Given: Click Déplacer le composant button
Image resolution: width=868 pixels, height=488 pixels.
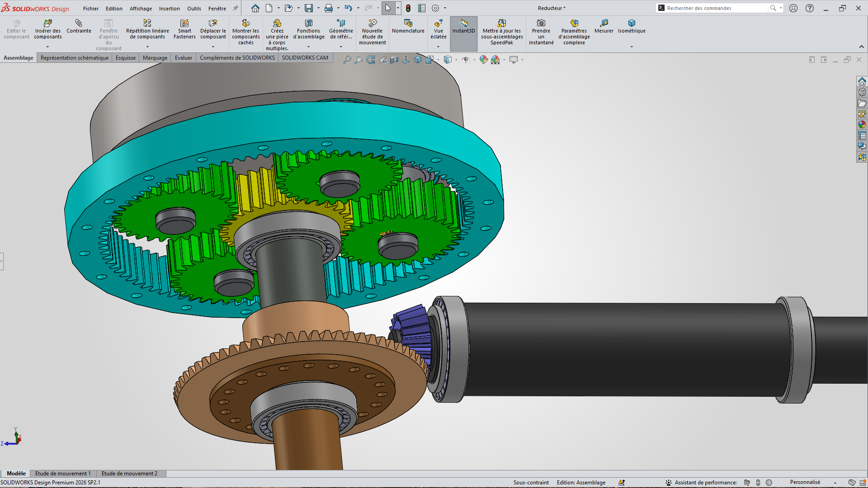Looking at the screenshot, I should [213, 29].
